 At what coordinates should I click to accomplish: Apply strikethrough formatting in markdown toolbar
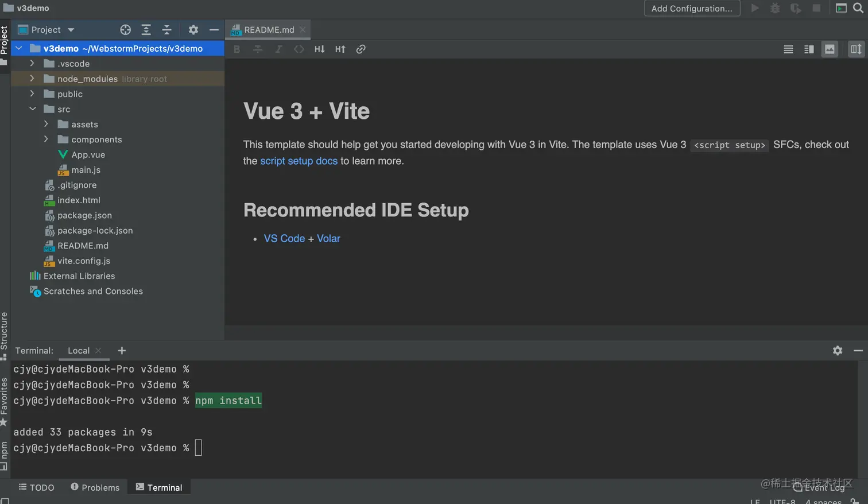[x=258, y=49]
